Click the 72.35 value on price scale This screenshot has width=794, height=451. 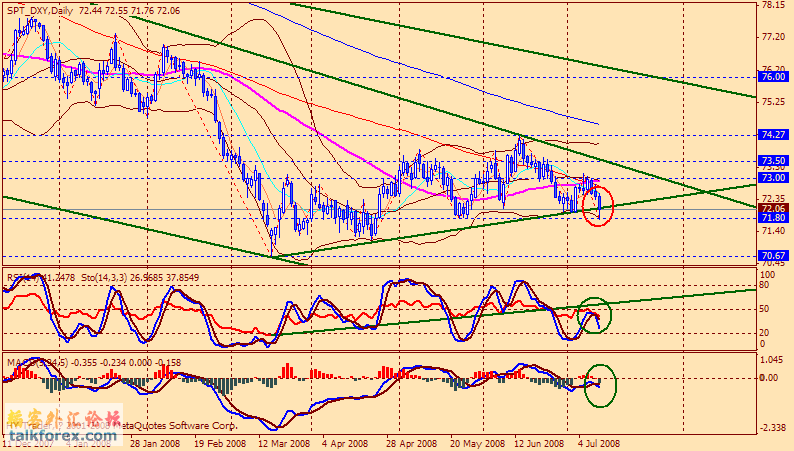pos(773,198)
